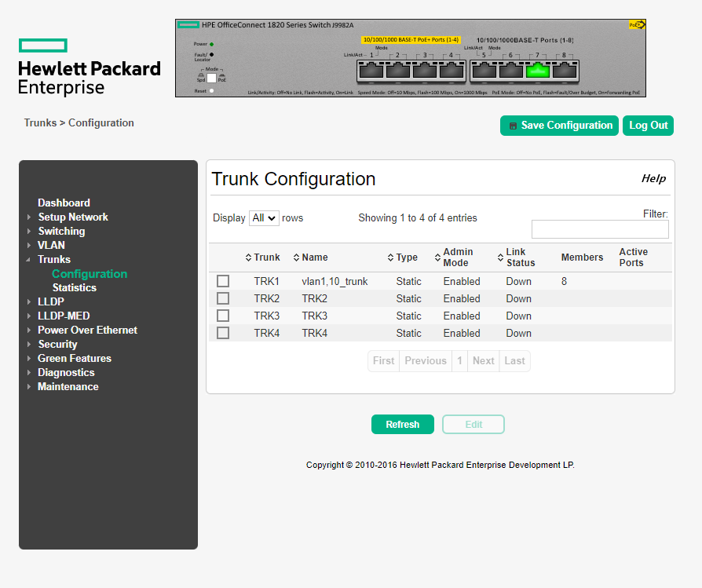Viewport: 702px width, 588px height.
Task: Sort table by Name column arrows
Action: (296, 257)
